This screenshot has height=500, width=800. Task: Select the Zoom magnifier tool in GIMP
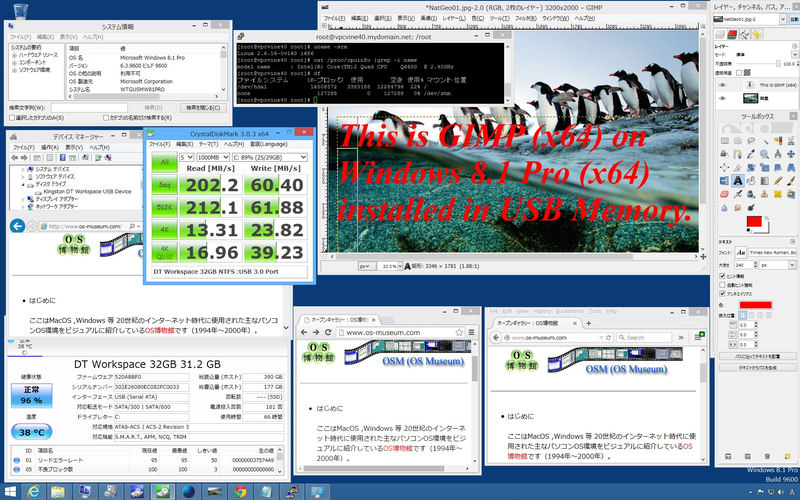coord(764,154)
